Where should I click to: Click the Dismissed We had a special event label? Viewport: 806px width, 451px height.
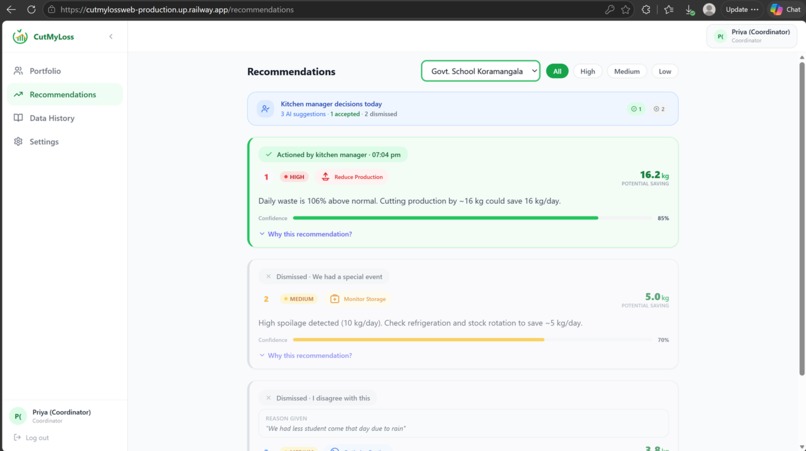(324, 277)
